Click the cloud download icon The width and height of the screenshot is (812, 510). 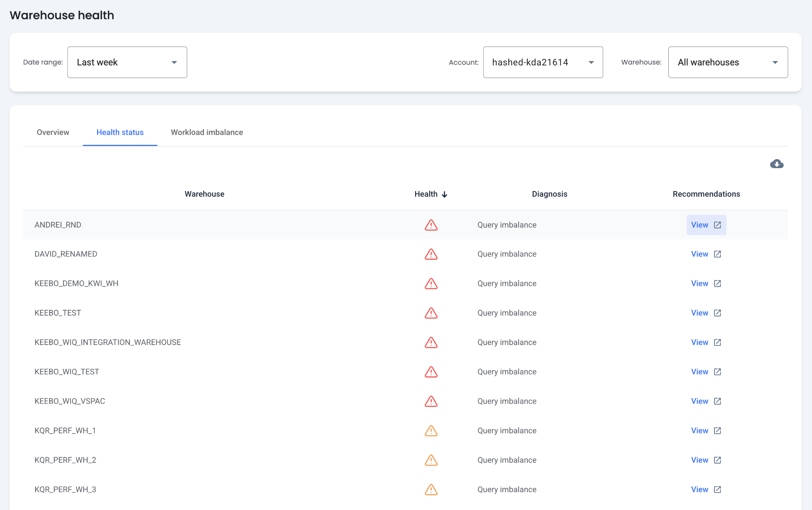click(x=777, y=164)
